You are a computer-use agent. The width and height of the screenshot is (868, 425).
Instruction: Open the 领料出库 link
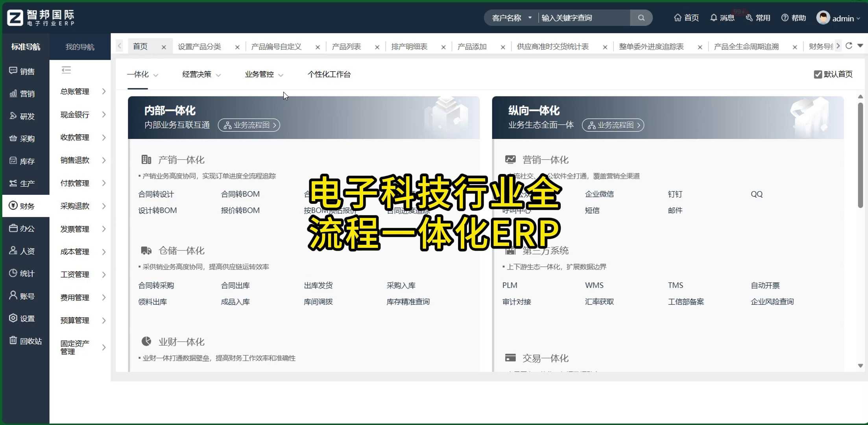[153, 302]
